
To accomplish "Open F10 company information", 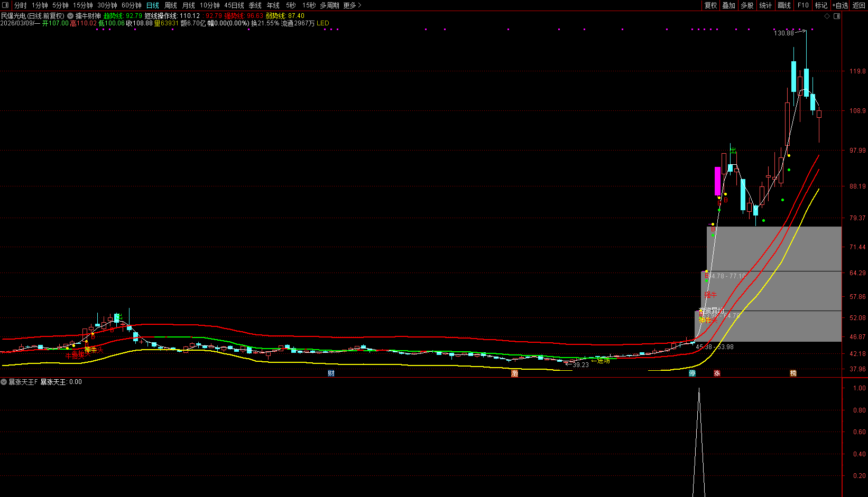I will 803,5.
